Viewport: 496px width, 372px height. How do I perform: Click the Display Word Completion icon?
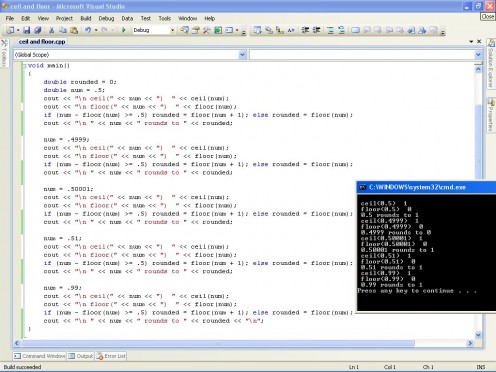(291, 30)
